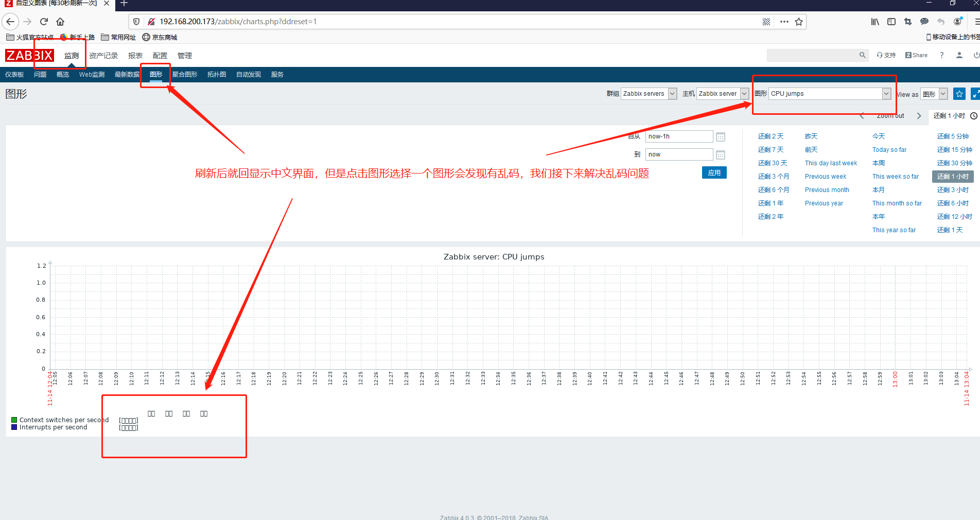Click the green Context switches legend swatch
Image resolution: width=980 pixels, height=520 pixels.
coord(14,420)
